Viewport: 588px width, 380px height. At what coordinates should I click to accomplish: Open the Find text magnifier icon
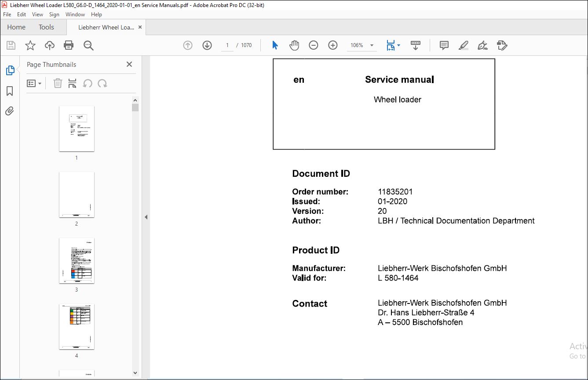(x=88, y=45)
